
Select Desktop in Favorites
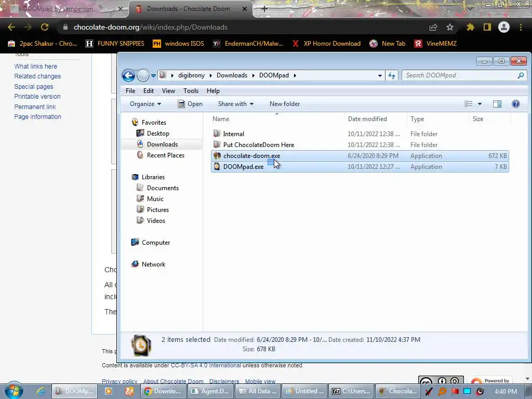tap(158, 134)
